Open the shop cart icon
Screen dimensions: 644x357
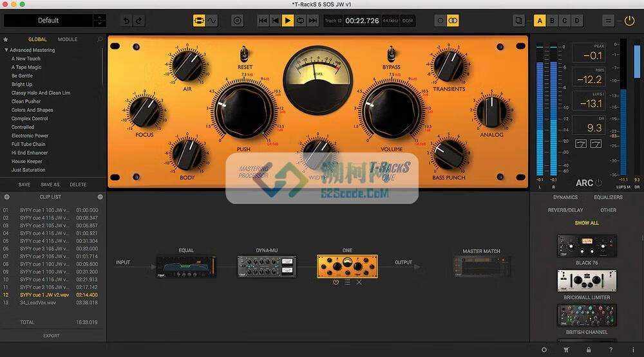pos(566,350)
